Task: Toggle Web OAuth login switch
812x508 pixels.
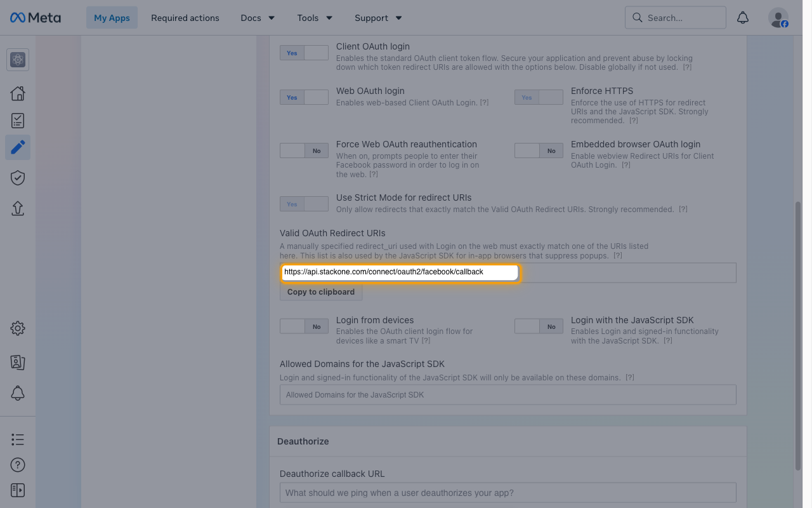Action: click(x=304, y=97)
